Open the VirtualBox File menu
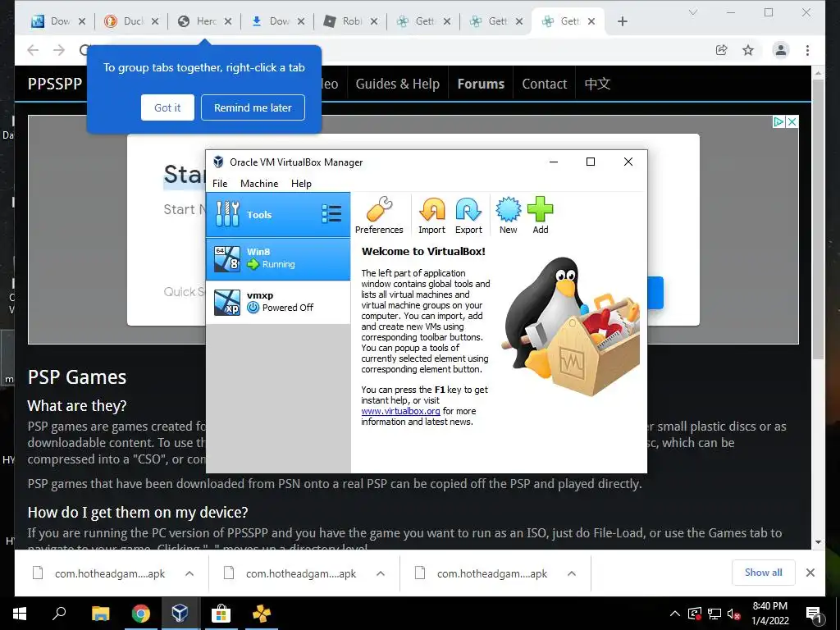Image resolution: width=840 pixels, height=630 pixels. tap(220, 183)
